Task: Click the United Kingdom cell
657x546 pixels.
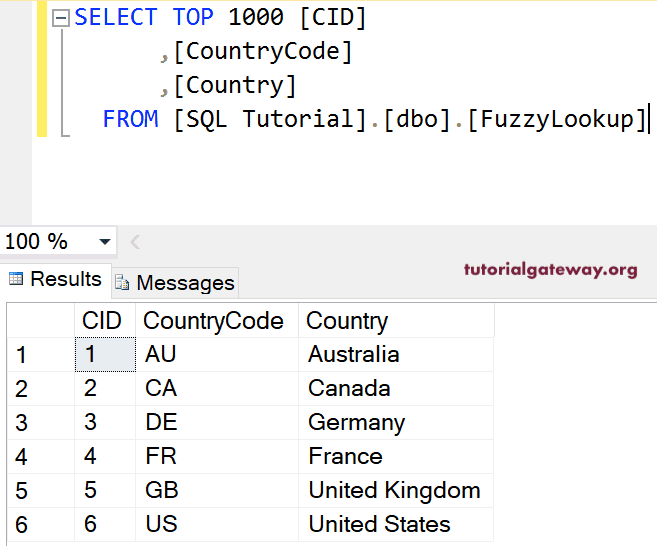Action: pyautogui.click(x=396, y=490)
